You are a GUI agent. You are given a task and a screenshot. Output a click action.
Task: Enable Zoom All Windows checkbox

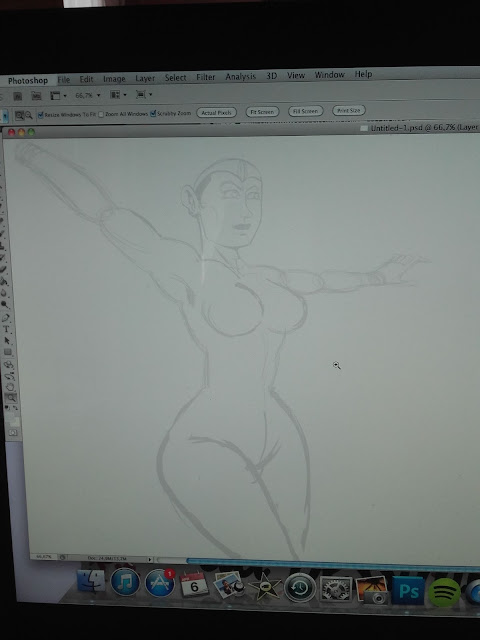pyautogui.click(x=101, y=114)
